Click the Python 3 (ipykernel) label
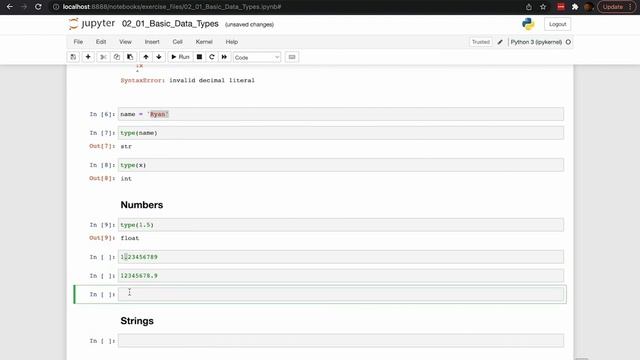Image resolution: width=640 pixels, height=360 pixels. point(536,42)
